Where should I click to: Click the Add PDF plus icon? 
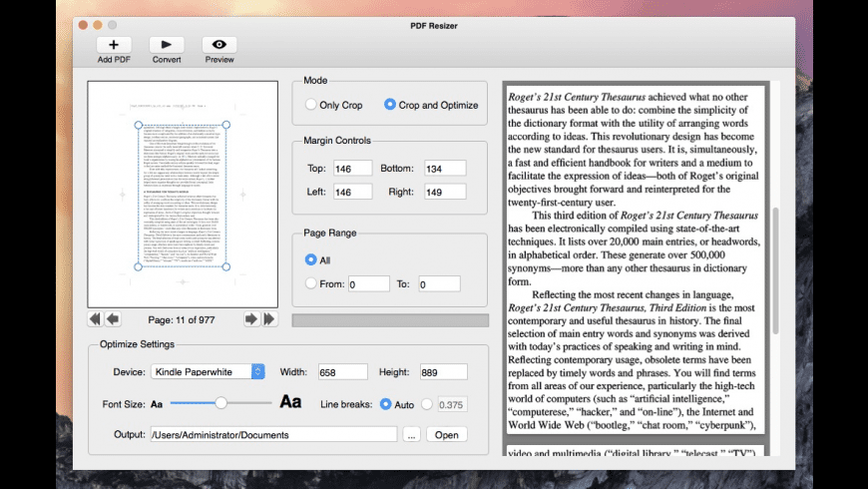(x=114, y=44)
